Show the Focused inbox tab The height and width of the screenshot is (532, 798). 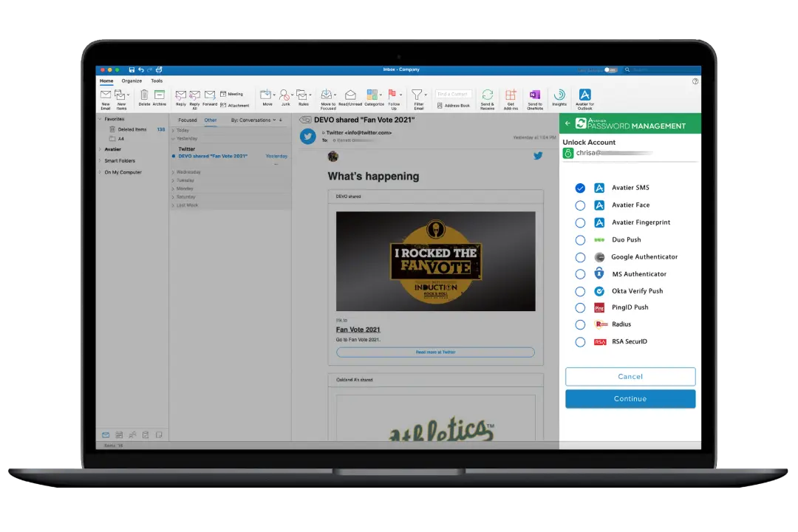(x=187, y=120)
